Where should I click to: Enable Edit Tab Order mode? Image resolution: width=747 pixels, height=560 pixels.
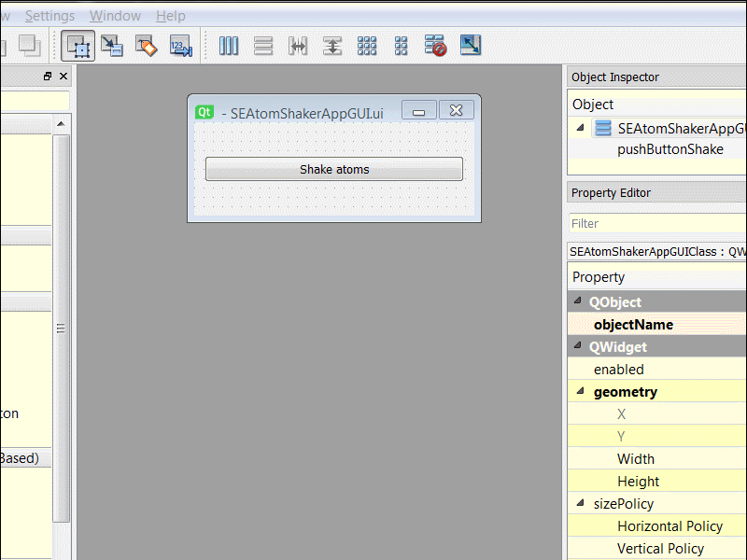179,45
